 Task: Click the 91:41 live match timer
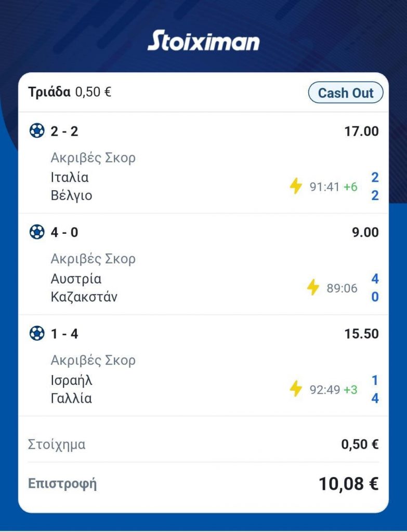click(x=324, y=187)
